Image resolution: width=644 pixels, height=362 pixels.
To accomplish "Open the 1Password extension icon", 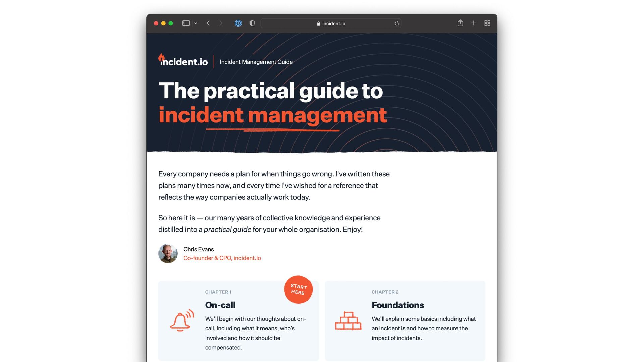I will point(238,23).
